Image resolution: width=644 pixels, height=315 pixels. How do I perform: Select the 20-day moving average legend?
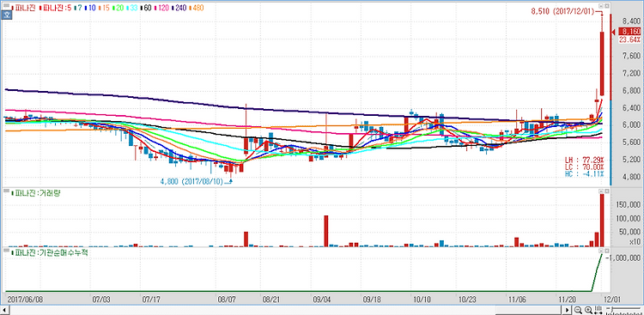point(119,8)
